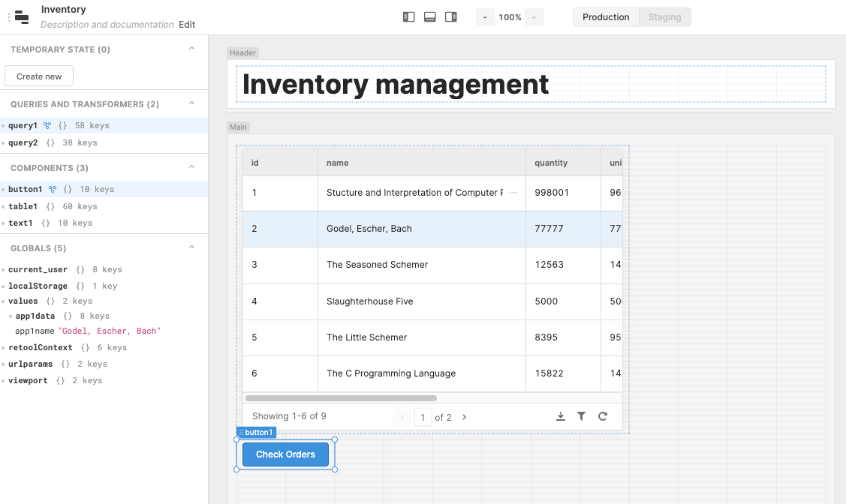Download table data icon
The height and width of the screenshot is (504, 846).
click(561, 416)
